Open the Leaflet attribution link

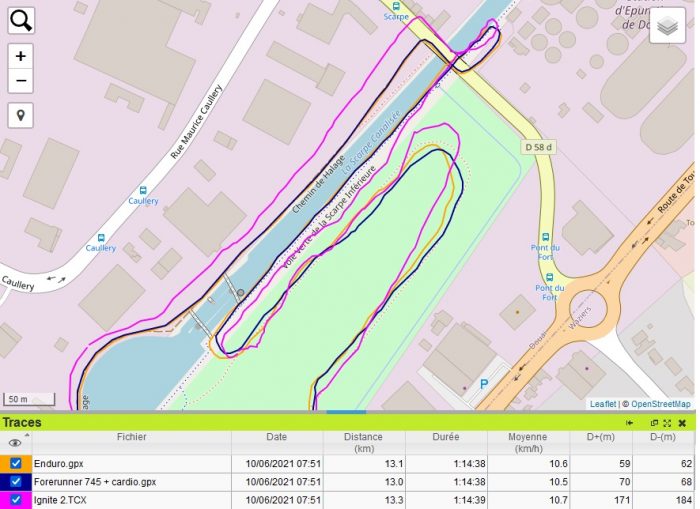tap(603, 404)
